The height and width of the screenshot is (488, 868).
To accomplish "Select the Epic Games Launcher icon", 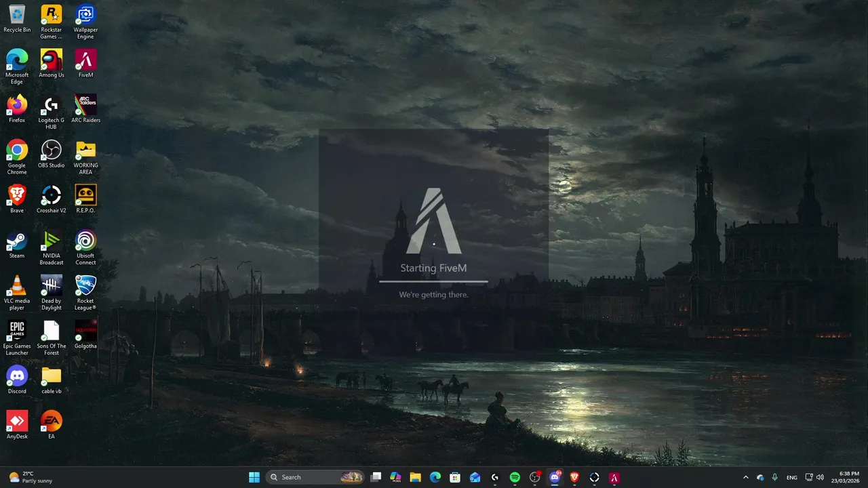I will tap(17, 338).
